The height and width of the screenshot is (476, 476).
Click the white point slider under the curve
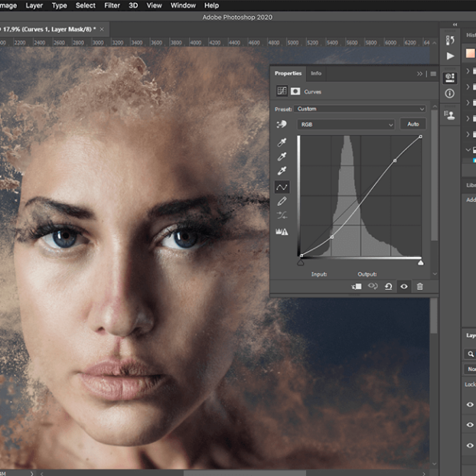pos(420,262)
